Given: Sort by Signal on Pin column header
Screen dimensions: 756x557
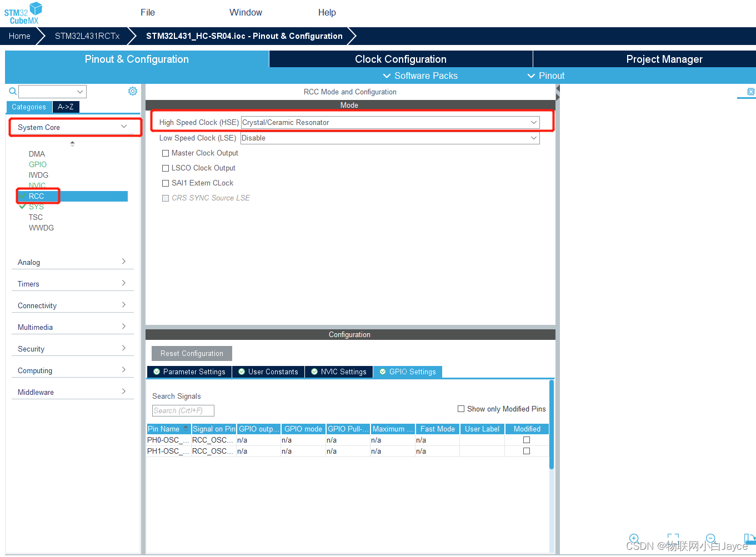Looking at the screenshot, I should (214, 429).
